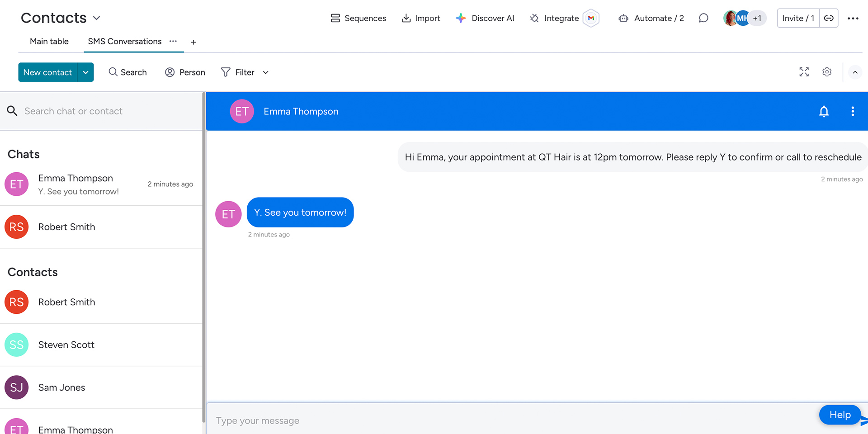Screen dimensions: 868x434
Task: Collapse the header with the up chevron
Action: pos(855,72)
